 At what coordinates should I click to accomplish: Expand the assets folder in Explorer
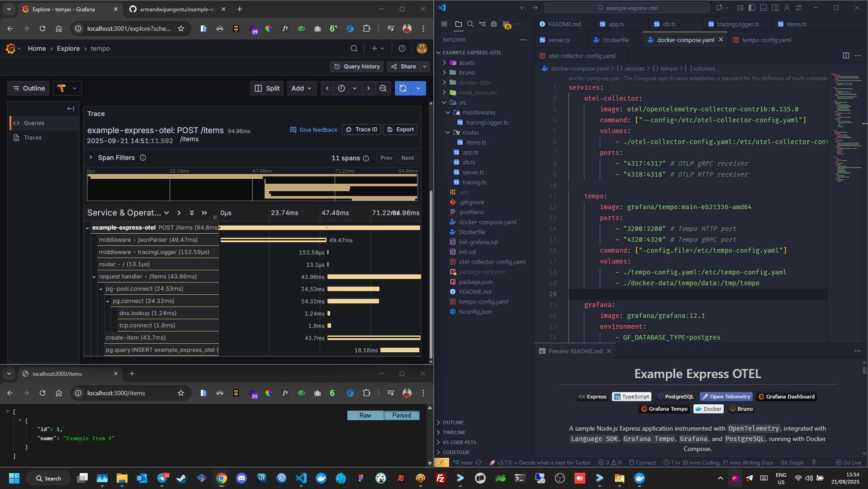[466, 63]
